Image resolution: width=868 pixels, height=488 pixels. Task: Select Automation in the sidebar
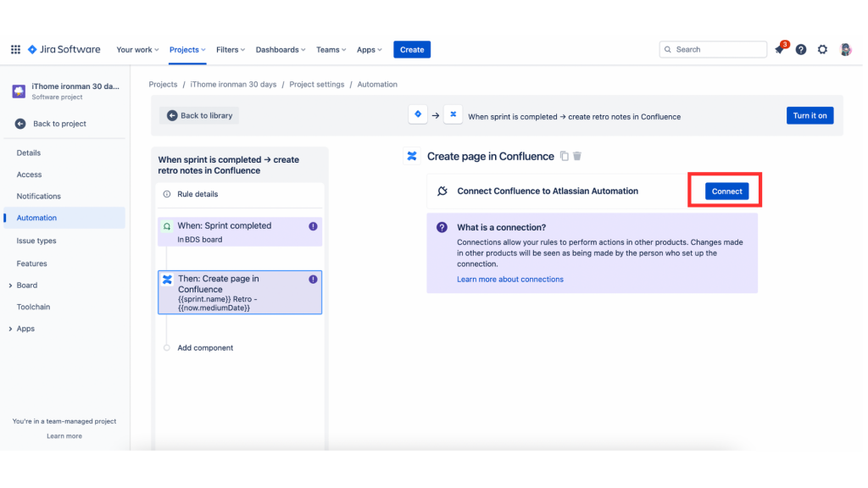pyautogui.click(x=64, y=218)
